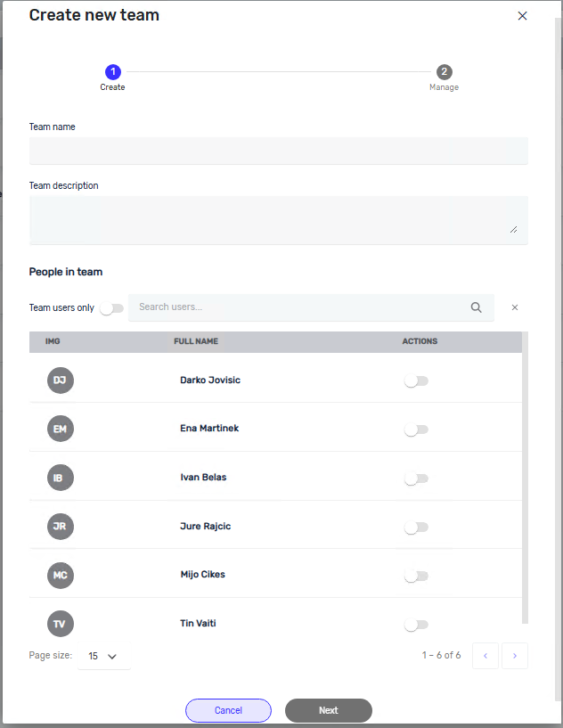Close the Create new team dialog

click(x=523, y=16)
